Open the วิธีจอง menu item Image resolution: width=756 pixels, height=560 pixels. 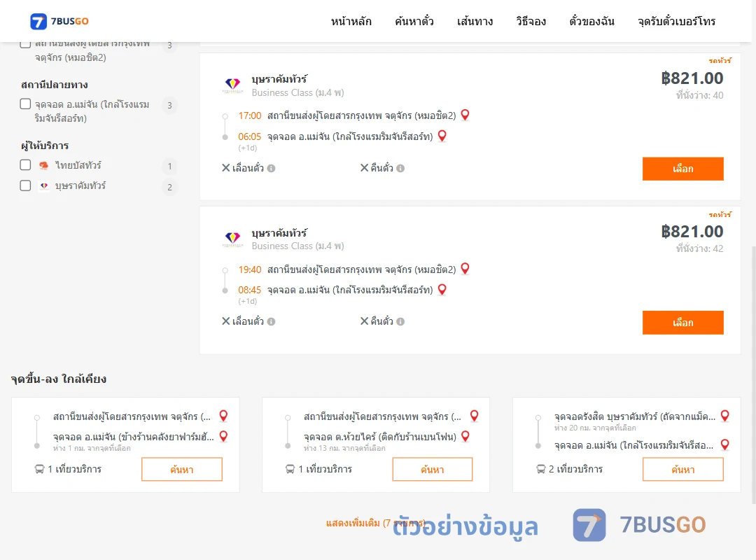tap(531, 21)
